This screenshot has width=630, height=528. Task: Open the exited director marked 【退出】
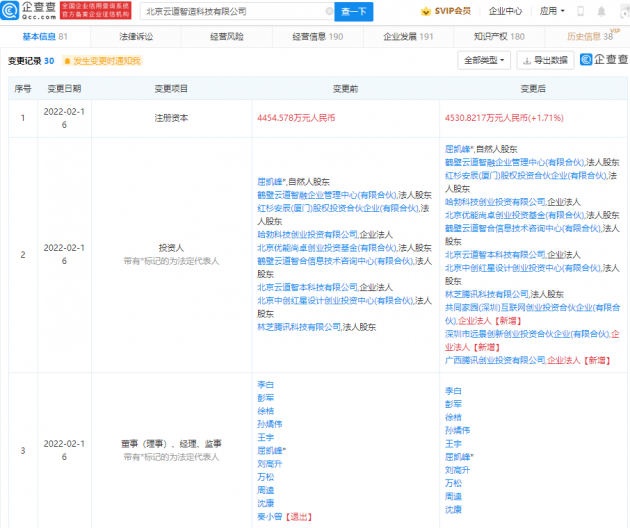[270, 517]
